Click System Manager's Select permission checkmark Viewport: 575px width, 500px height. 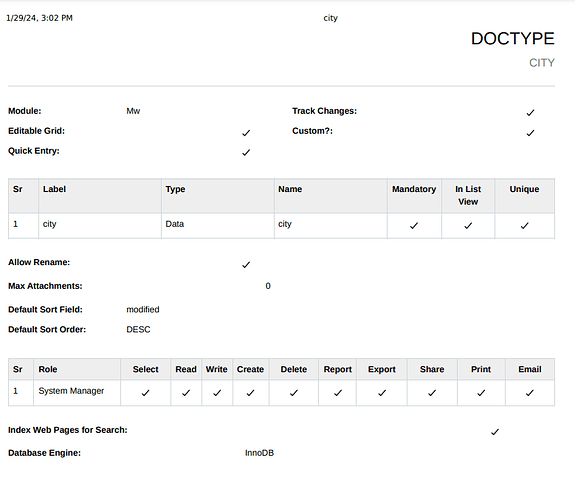[x=146, y=393]
